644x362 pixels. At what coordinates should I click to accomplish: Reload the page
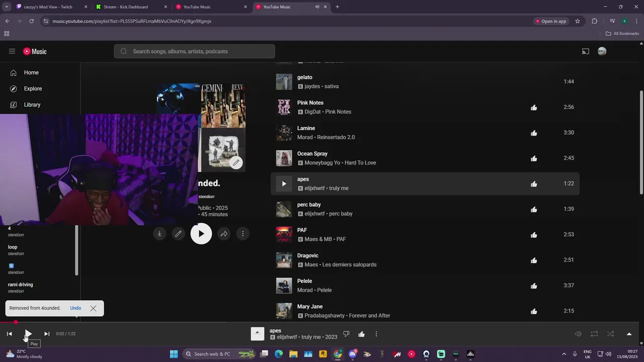pos(32,21)
